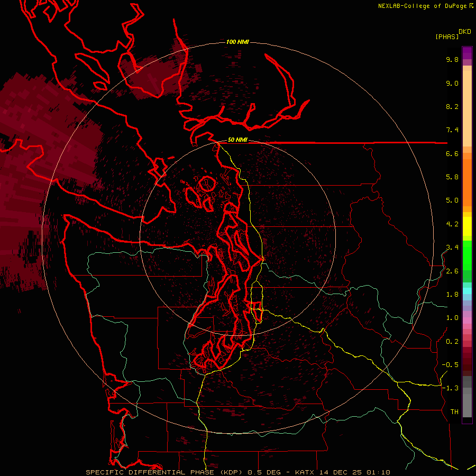Image resolution: width=476 pixels, height=476 pixels.
Task: Select the 5.0 scale value
Action: (452, 200)
